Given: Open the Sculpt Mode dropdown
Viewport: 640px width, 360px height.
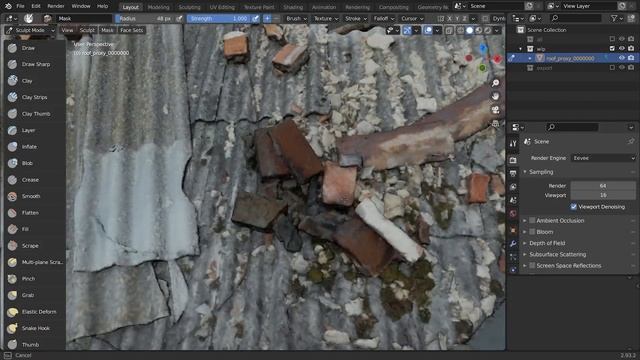Looking at the screenshot, I should pyautogui.click(x=31, y=30).
